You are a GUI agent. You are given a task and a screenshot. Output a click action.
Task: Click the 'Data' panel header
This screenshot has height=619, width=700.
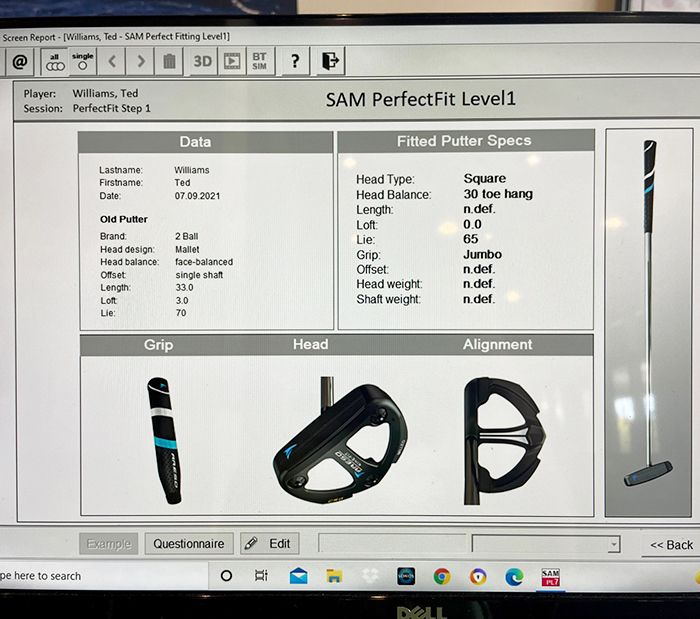[195, 142]
